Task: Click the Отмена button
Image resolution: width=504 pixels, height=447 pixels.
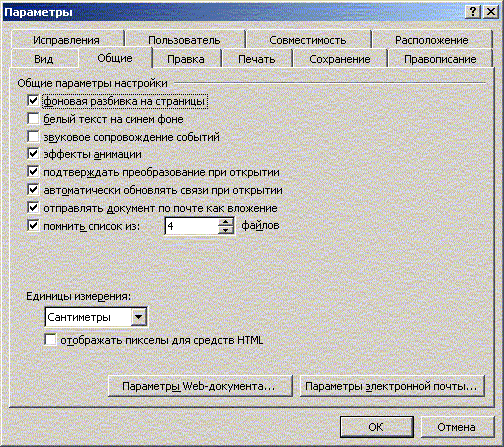Action: point(457,427)
